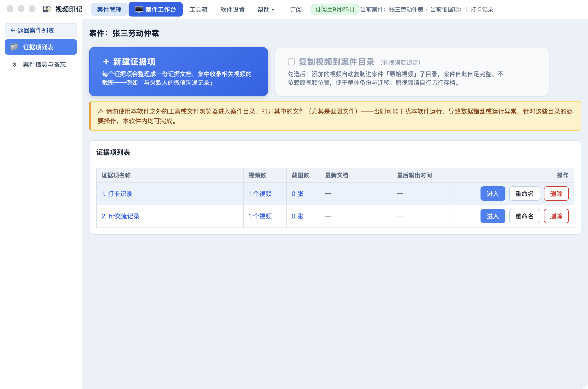Click the 证据项列表 table section heading

113,152
